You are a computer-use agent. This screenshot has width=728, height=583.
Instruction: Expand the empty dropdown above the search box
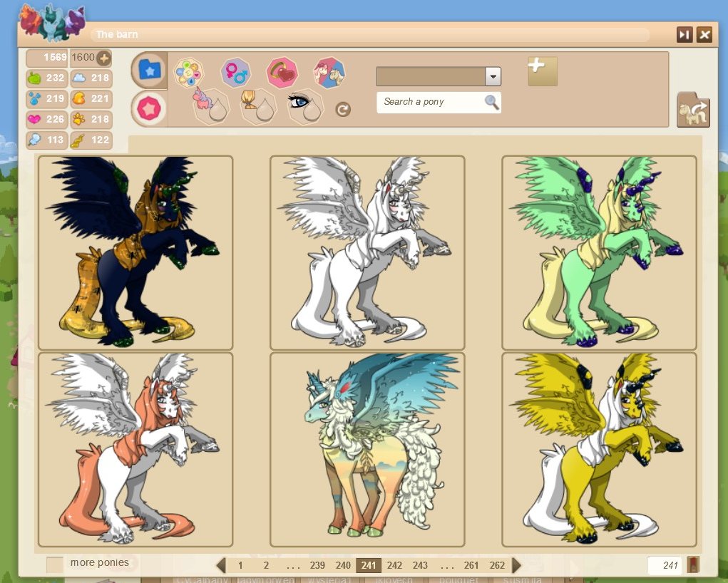[x=439, y=76]
